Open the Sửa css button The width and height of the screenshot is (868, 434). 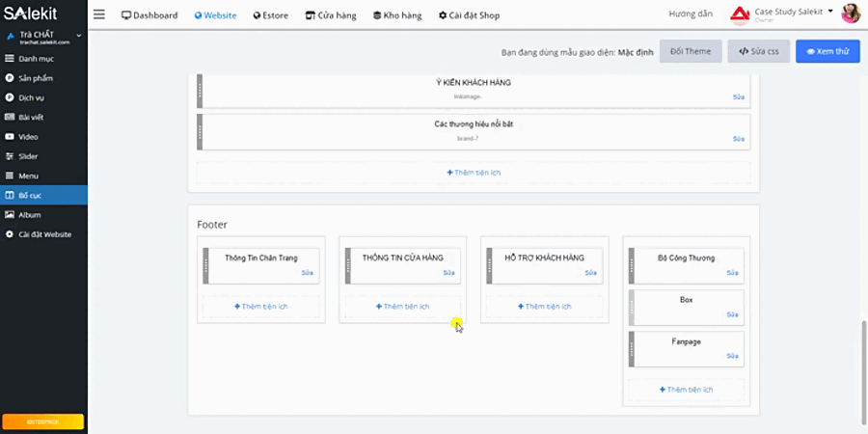[758, 51]
